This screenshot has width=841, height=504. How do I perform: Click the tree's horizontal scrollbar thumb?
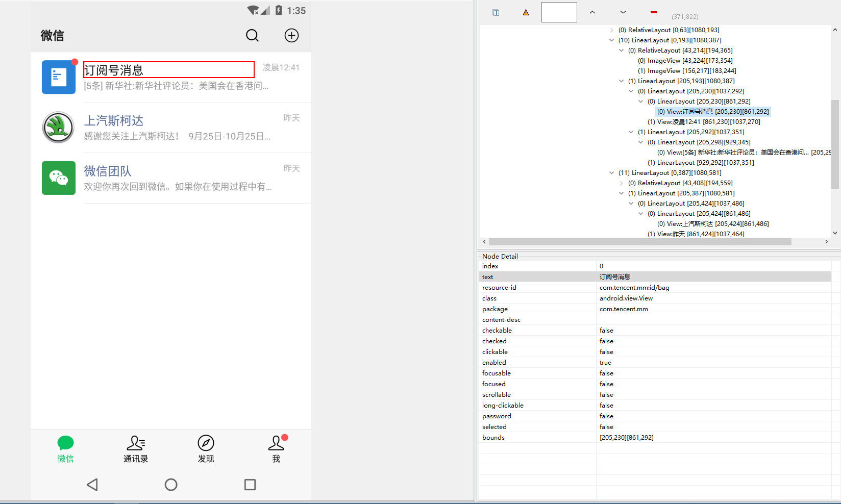(640, 242)
